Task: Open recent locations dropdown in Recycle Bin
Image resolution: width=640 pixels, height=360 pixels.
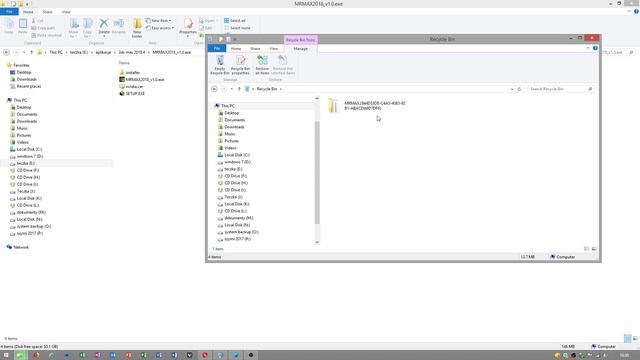Action: coord(231,89)
